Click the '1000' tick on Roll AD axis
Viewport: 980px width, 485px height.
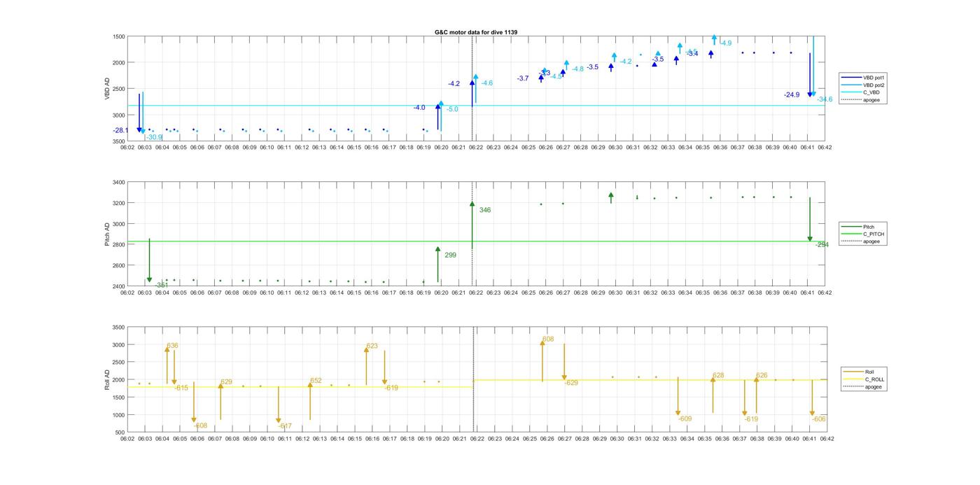119,415
